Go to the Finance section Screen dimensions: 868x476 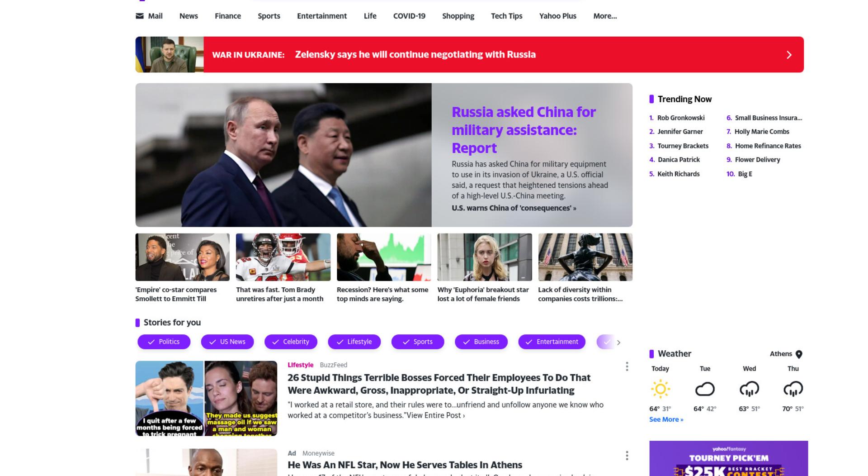tap(228, 16)
